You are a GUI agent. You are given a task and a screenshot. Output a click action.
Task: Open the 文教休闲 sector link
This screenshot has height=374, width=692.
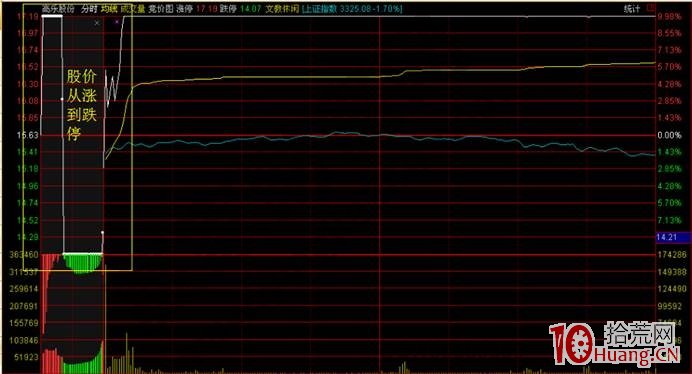[282, 8]
